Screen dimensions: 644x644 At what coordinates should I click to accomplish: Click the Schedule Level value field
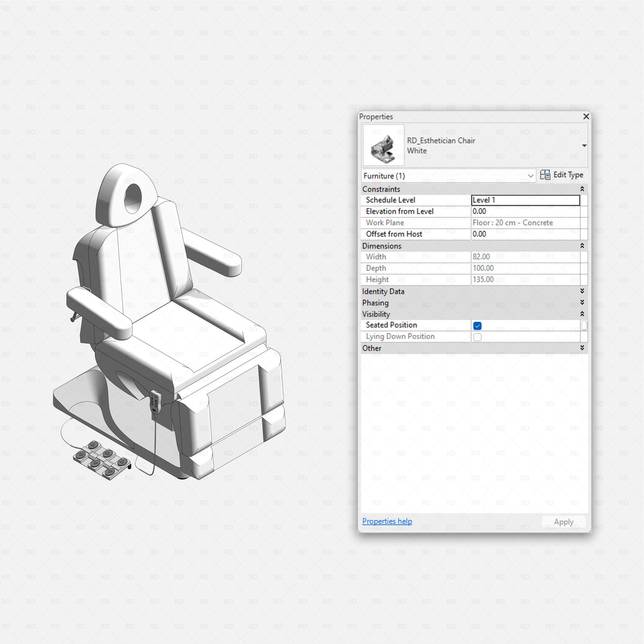tap(525, 200)
